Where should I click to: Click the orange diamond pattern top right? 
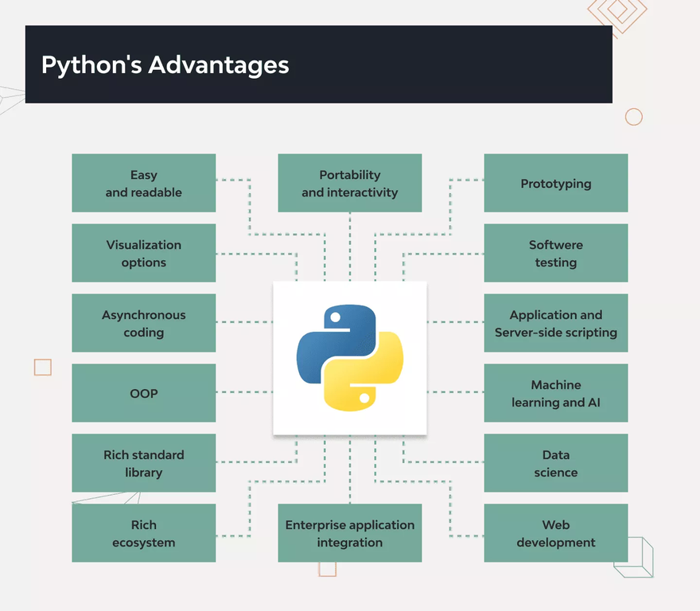618,12
